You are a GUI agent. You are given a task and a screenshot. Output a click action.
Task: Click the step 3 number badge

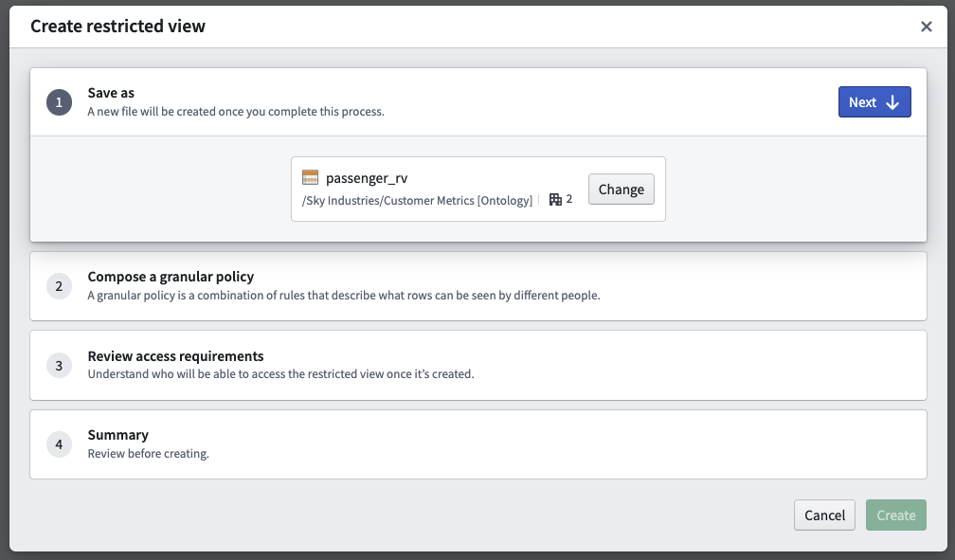59,365
